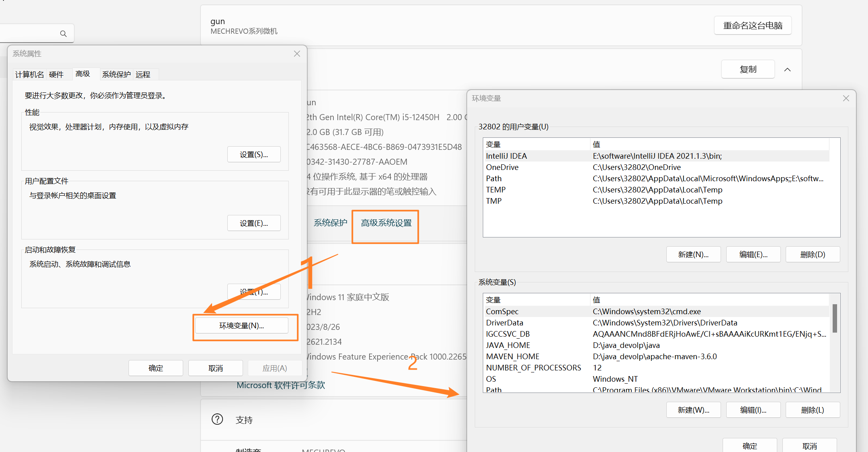
Task: Click the 复制 button
Action: coord(748,70)
